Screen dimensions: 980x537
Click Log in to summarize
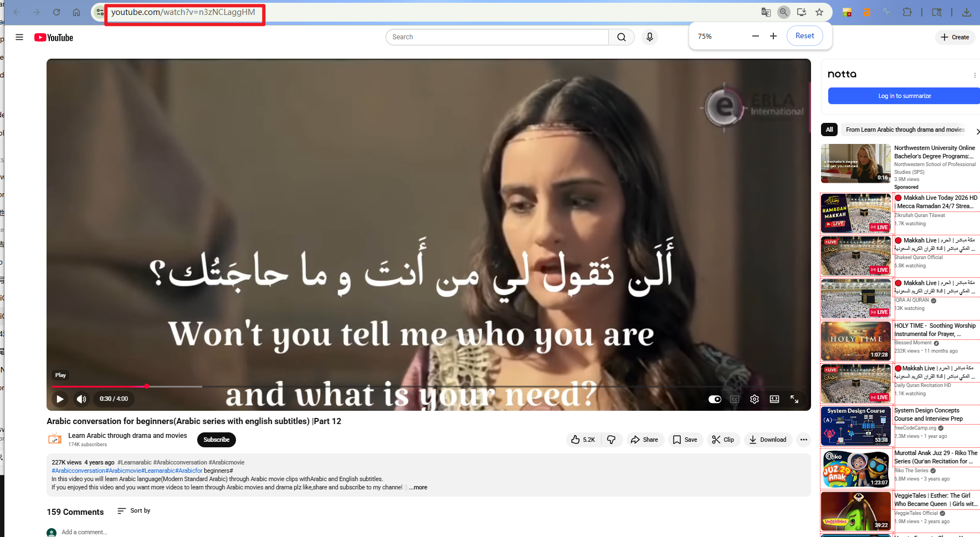pos(904,95)
